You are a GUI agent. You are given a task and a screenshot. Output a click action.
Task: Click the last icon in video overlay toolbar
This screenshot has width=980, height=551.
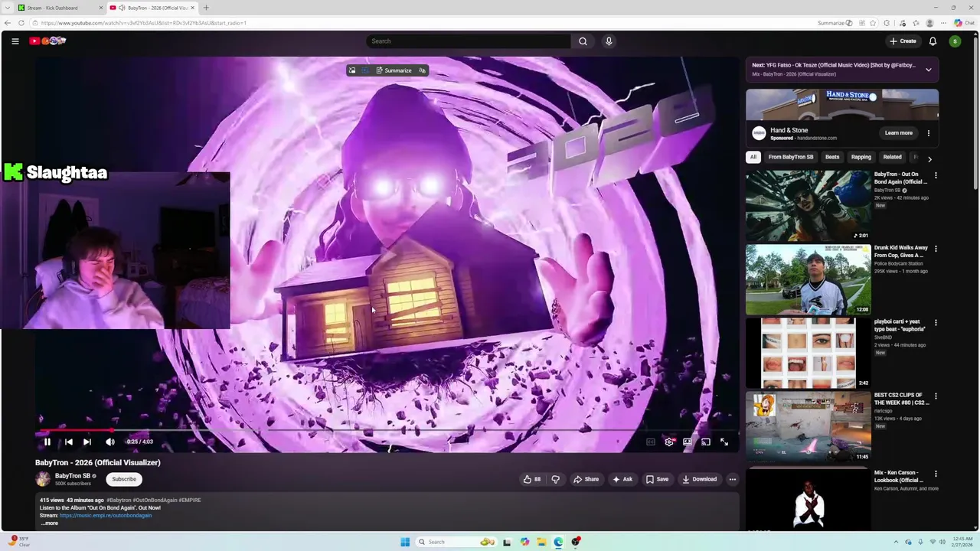[422, 70]
